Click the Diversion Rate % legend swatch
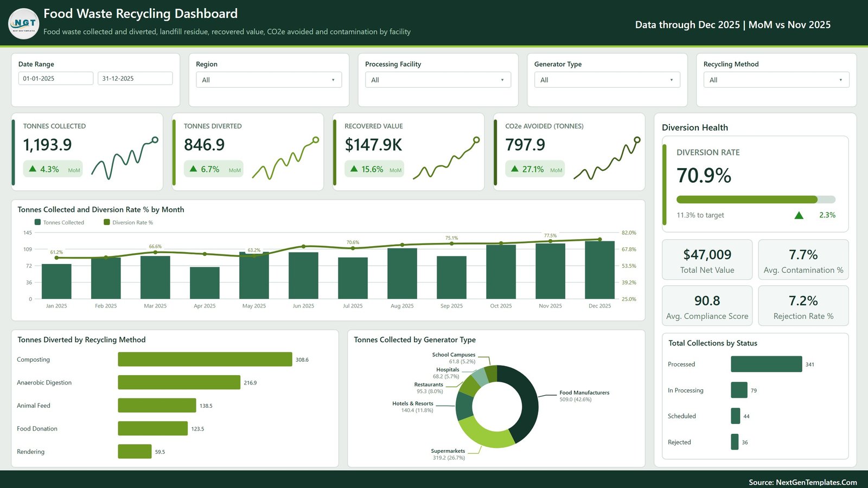Screen dimensions: 868x488 click(107, 222)
